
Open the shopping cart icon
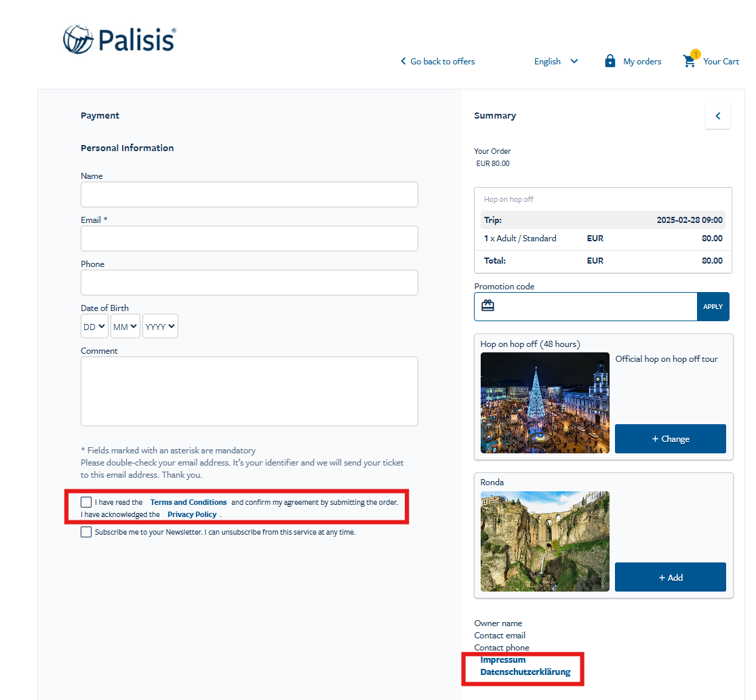[690, 61]
